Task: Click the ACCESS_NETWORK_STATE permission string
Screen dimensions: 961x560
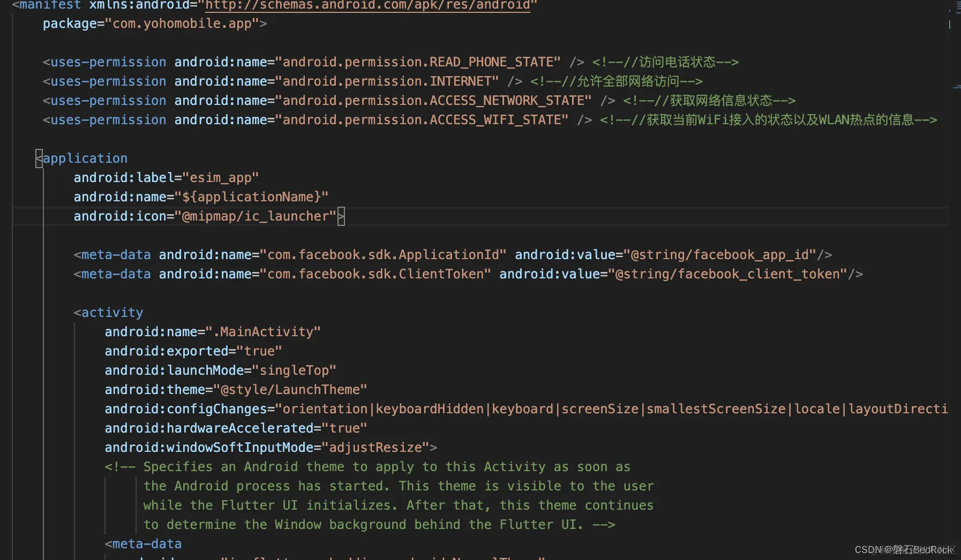Action: pos(433,101)
